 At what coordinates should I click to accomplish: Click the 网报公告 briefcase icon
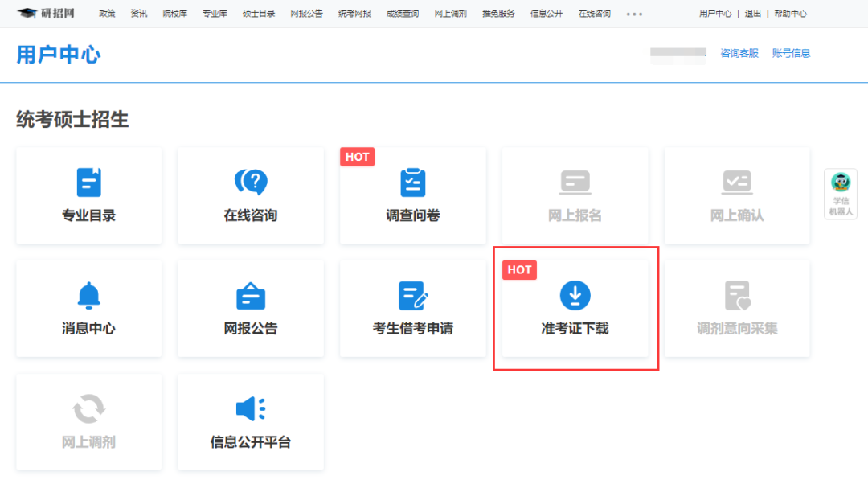251,296
